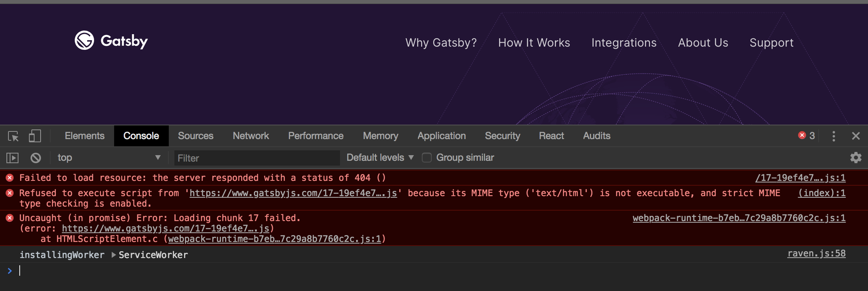
Task: Open the React tab
Action: (x=551, y=136)
